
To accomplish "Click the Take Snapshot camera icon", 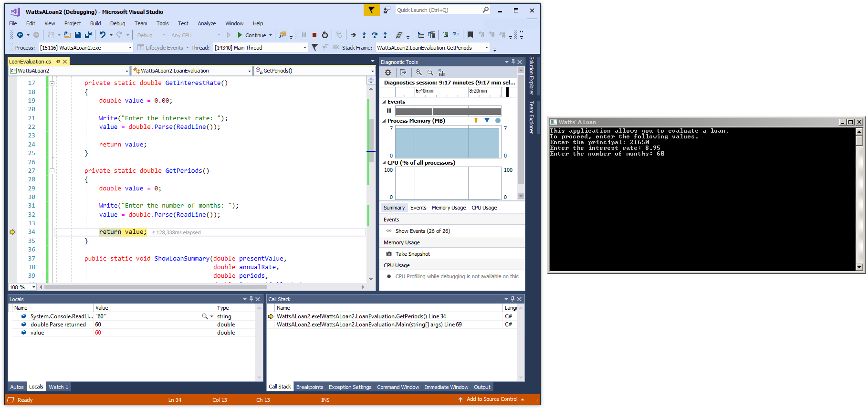I will point(389,254).
